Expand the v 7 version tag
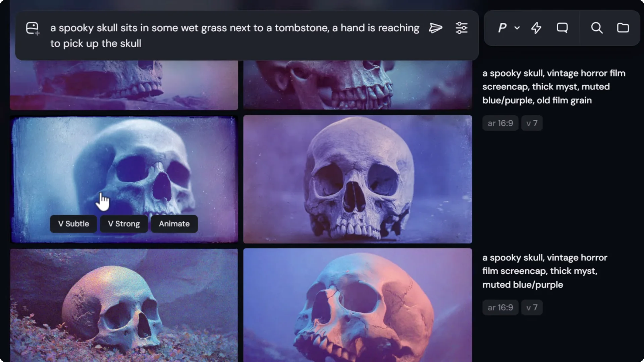This screenshot has height=362, width=644. 532,123
